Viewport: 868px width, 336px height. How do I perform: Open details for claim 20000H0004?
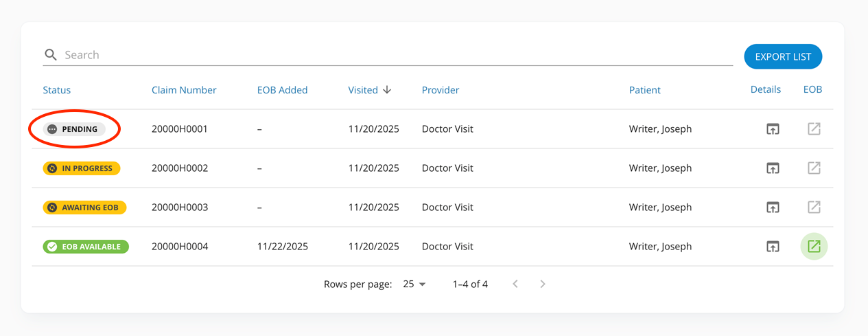[773, 247]
